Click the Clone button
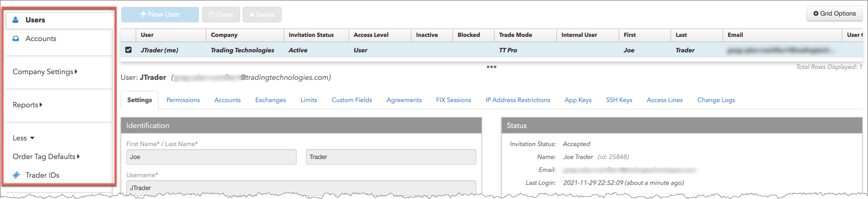 click(x=221, y=15)
